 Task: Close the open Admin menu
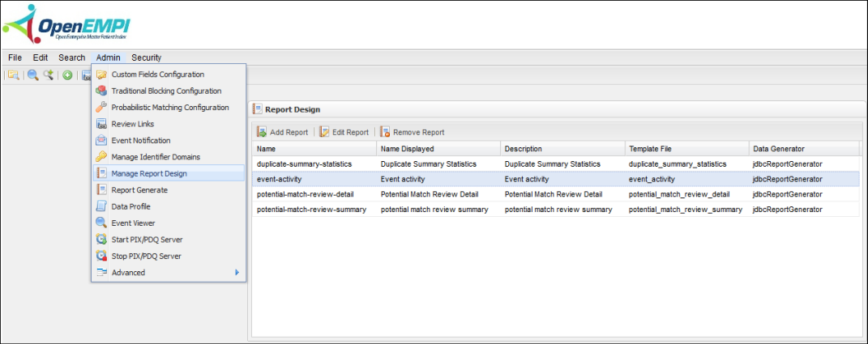pyautogui.click(x=108, y=57)
